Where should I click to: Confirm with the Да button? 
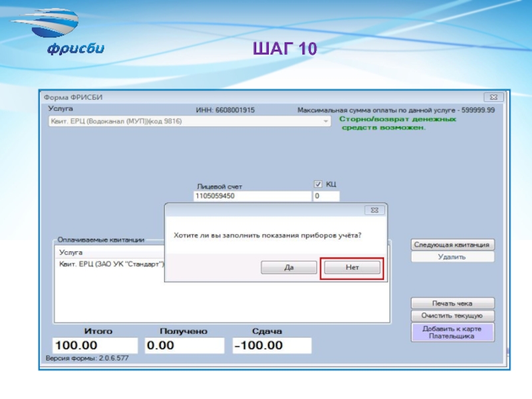click(x=289, y=267)
